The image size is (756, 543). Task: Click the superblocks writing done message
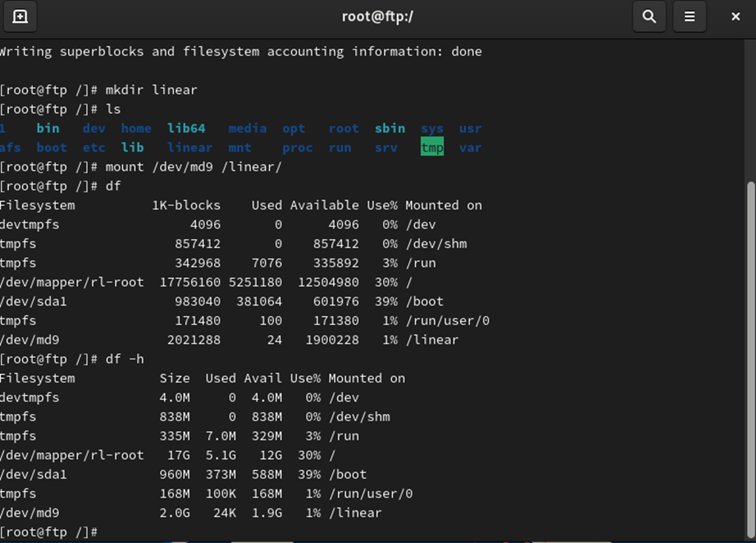coord(241,52)
